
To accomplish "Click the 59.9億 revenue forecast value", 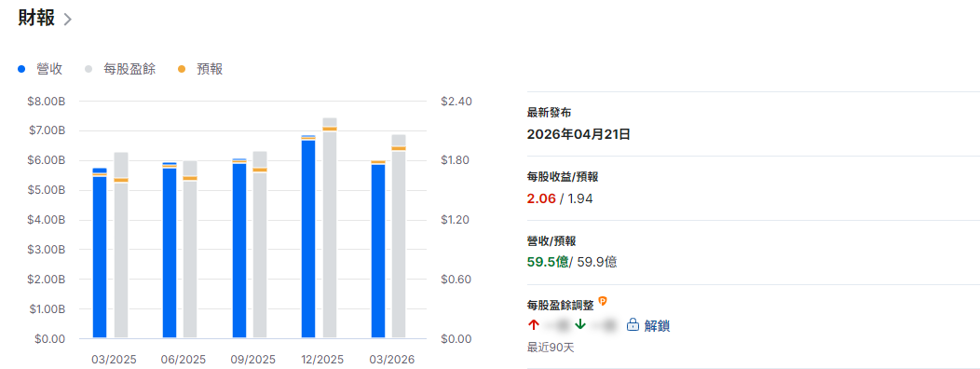I will click(x=596, y=262).
